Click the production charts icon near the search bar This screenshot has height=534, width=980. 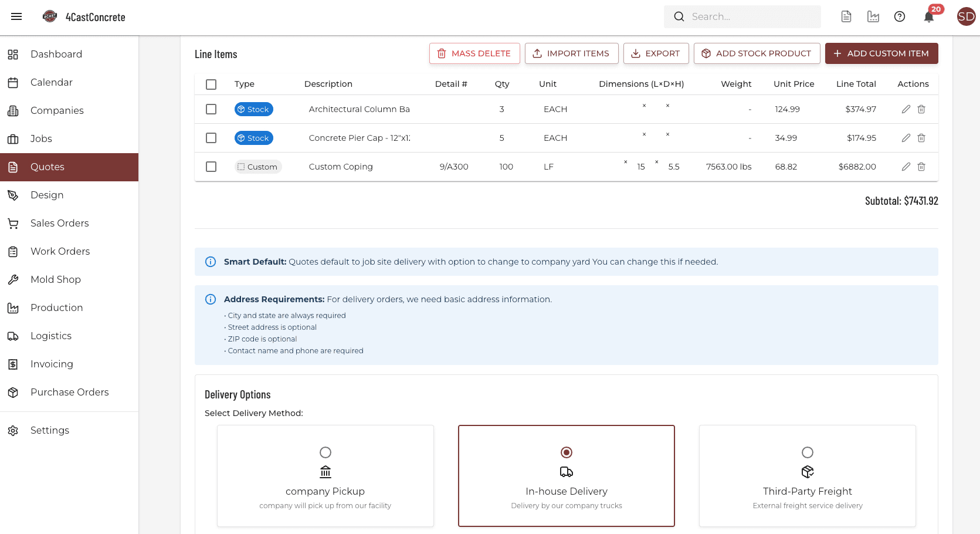(x=873, y=16)
